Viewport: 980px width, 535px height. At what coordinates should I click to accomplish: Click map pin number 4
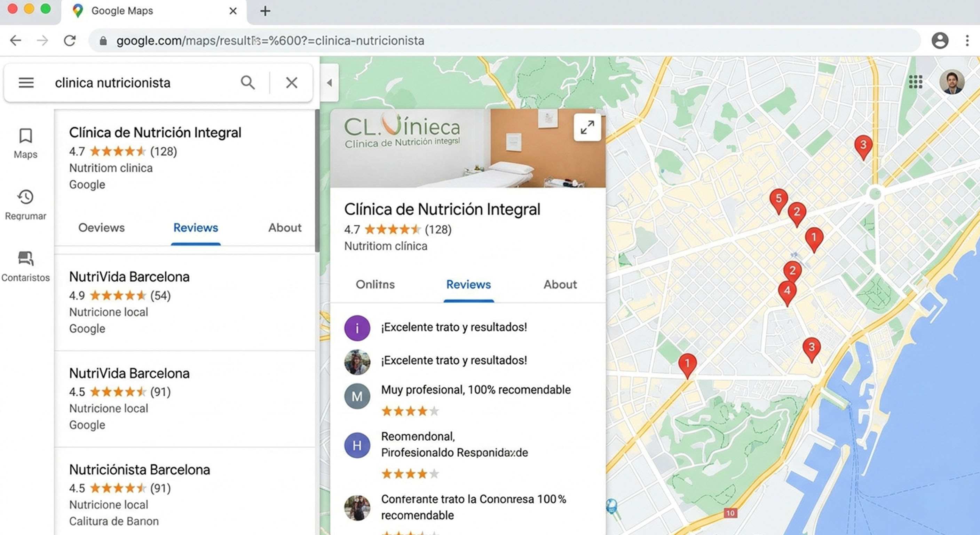pos(787,293)
